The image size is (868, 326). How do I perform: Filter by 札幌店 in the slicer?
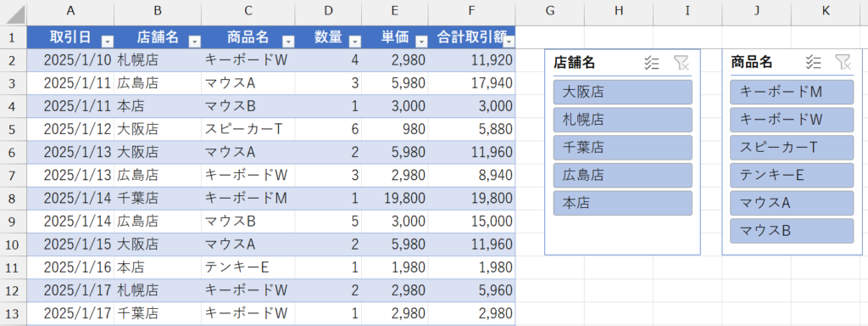click(623, 120)
